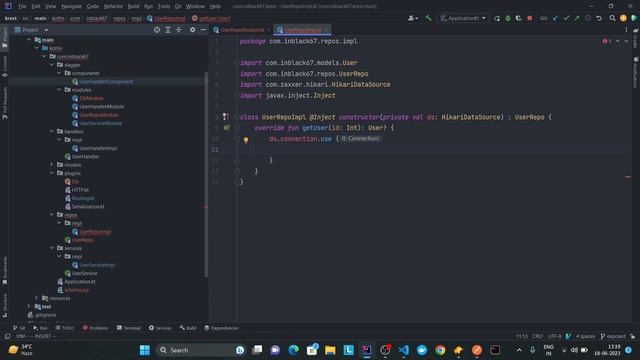640x360 pixels.
Task: Click UTF-8 encoding in status bar
Action: click(554, 336)
